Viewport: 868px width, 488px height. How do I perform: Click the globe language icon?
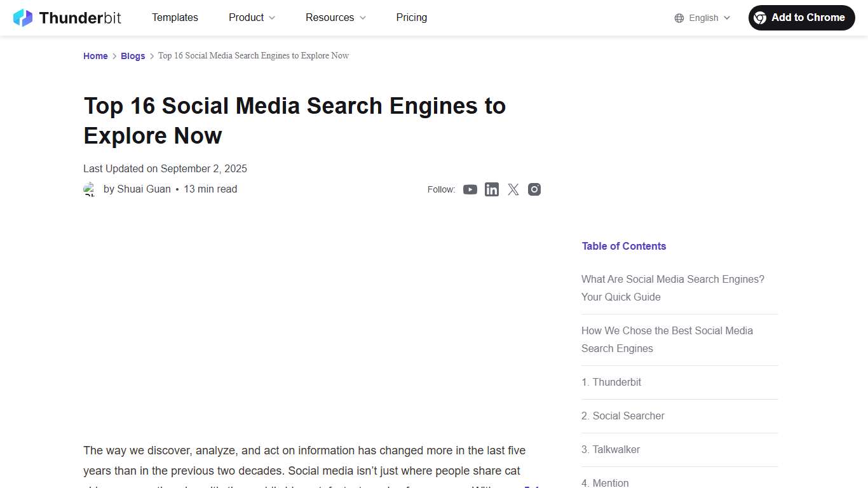679,18
